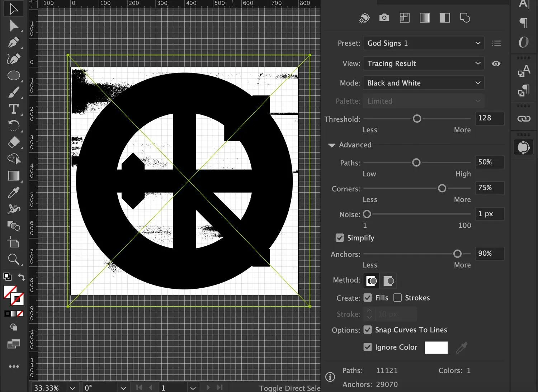
Task: Uncheck the Simplify checkbox
Action: 340,238
